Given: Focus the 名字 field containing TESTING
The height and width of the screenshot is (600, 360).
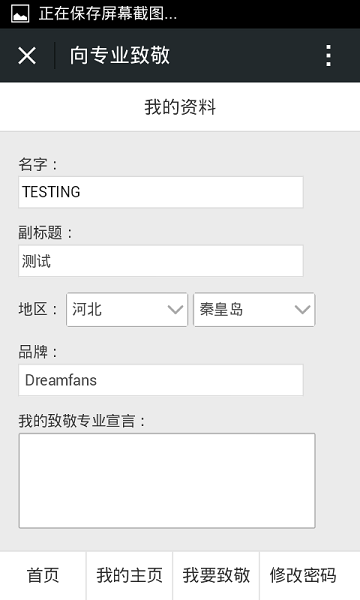Looking at the screenshot, I should [x=161, y=192].
